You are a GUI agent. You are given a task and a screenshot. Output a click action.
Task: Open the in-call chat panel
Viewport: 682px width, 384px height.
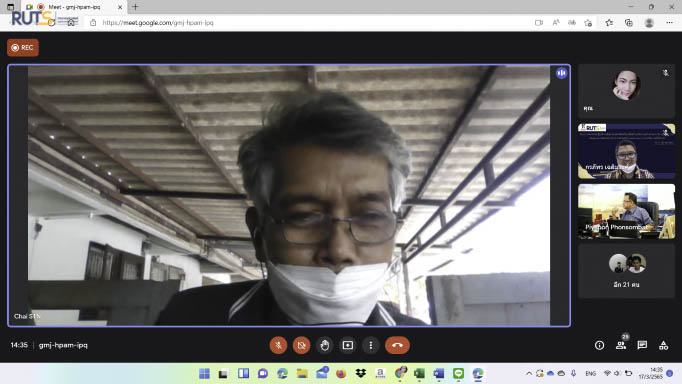point(642,345)
